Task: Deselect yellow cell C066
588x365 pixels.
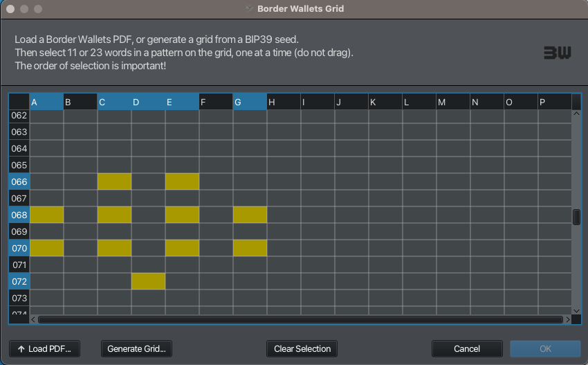Action: tap(114, 181)
